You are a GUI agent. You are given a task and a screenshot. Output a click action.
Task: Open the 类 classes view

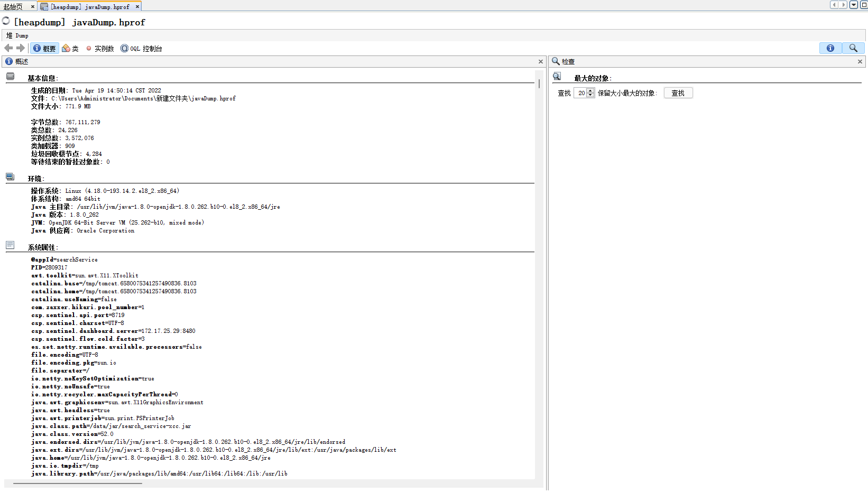click(70, 48)
